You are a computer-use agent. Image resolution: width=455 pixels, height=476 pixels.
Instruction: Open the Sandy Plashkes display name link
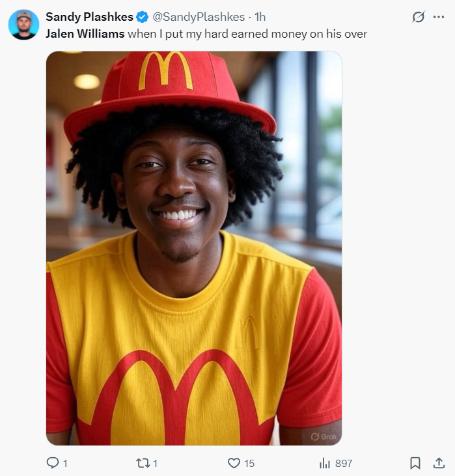pyautogui.click(x=89, y=17)
